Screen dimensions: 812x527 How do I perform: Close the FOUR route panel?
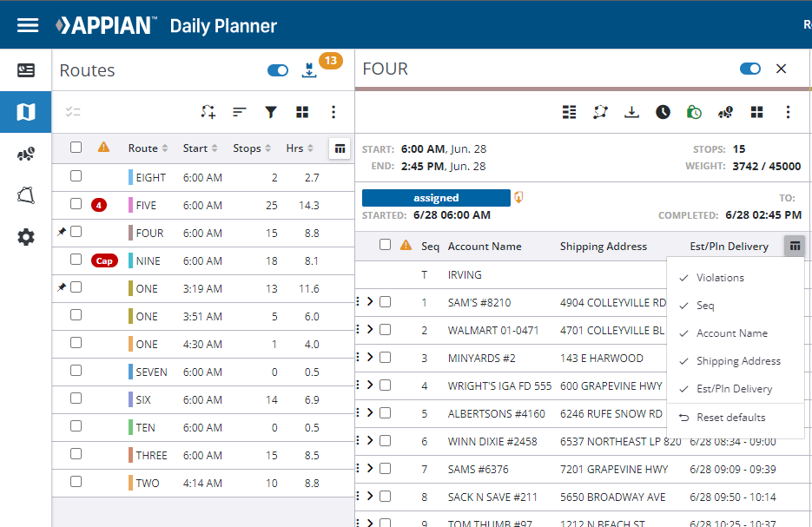pyautogui.click(x=782, y=69)
